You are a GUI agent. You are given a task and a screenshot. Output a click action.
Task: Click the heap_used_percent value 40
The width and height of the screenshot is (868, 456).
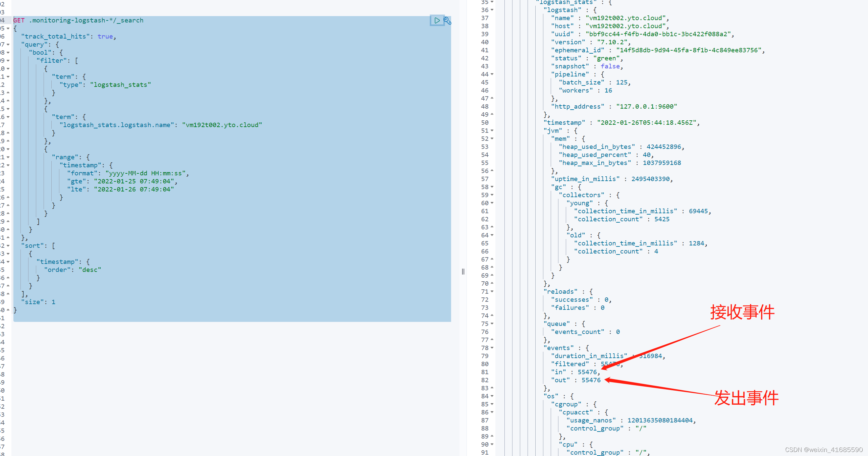click(x=646, y=155)
